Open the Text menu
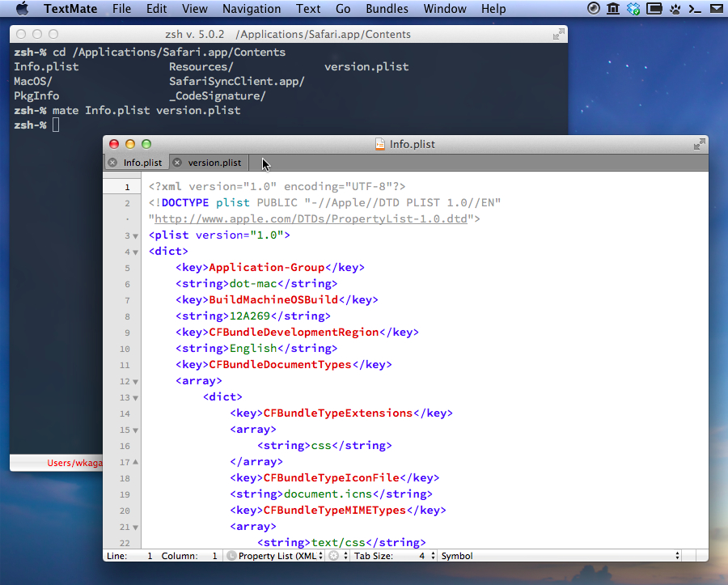The width and height of the screenshot is (728, 585). click(308, 9)
